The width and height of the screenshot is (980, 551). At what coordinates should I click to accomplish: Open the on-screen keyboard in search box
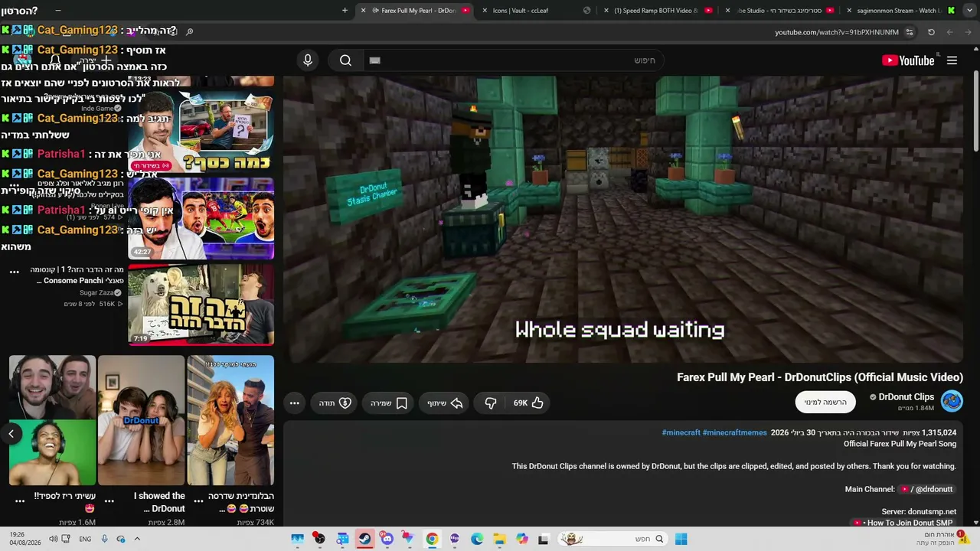(374, 60)
